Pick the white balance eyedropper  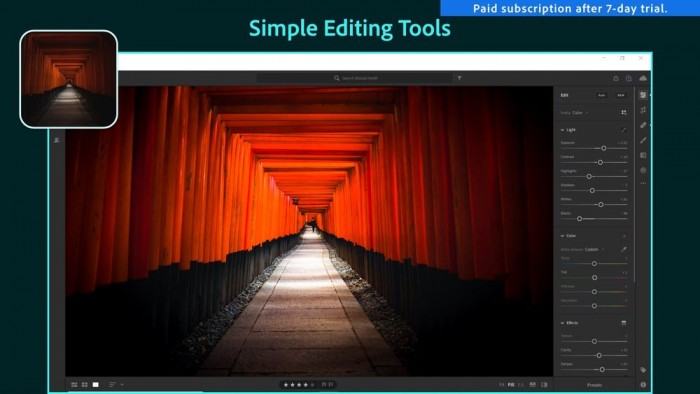point(624,249)
